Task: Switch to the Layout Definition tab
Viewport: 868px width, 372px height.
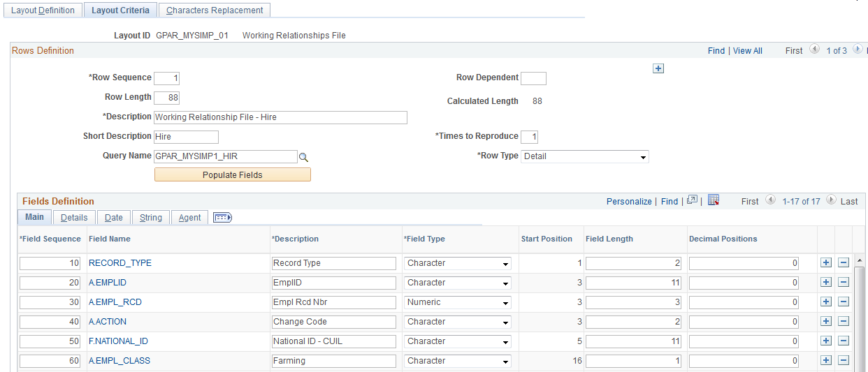Action: click(43, 10)
